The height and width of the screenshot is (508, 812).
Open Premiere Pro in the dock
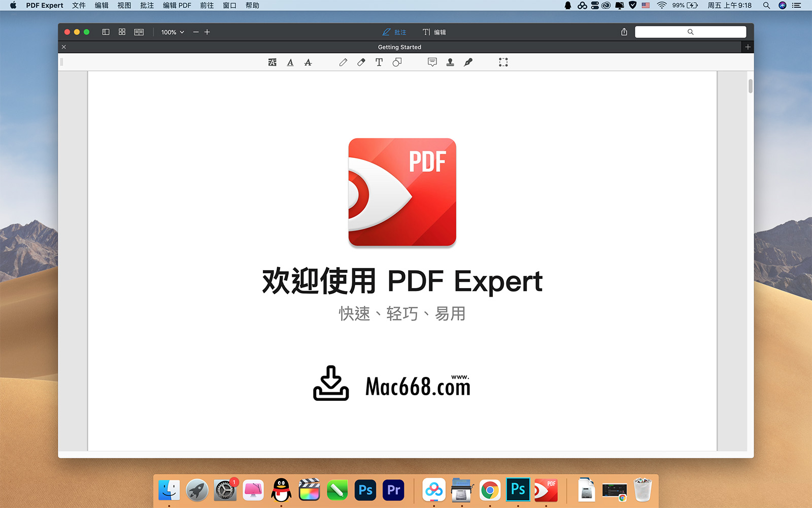(394, 490)
